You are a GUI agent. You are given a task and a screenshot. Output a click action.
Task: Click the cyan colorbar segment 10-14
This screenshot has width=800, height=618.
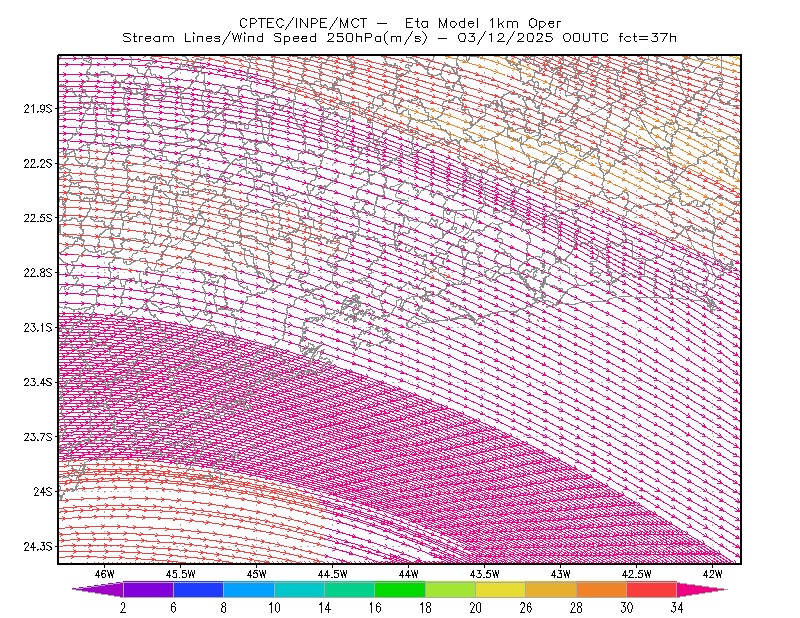pos(299,589)
